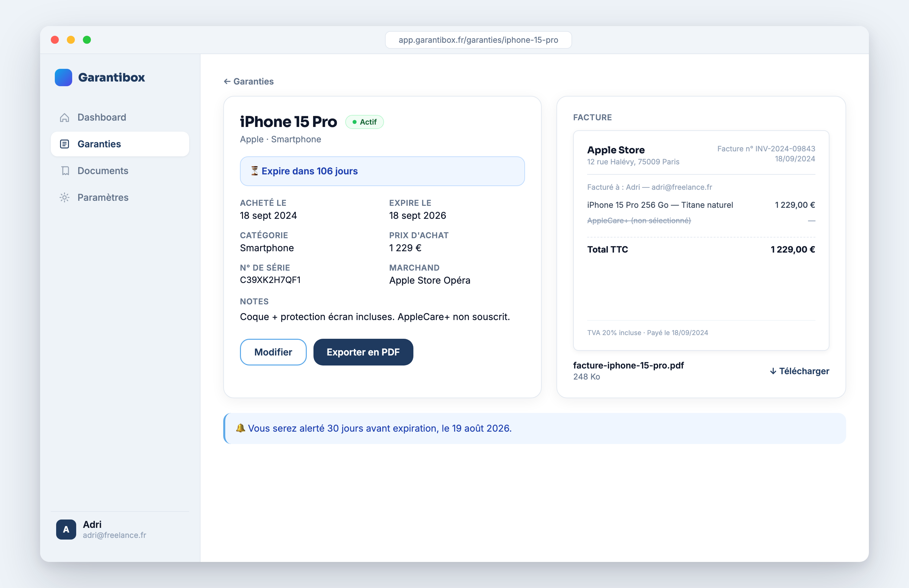This screenshot has height=588, width=909.
Task: Click the Adri user name in sidebar
Action: tap(92, 525)
